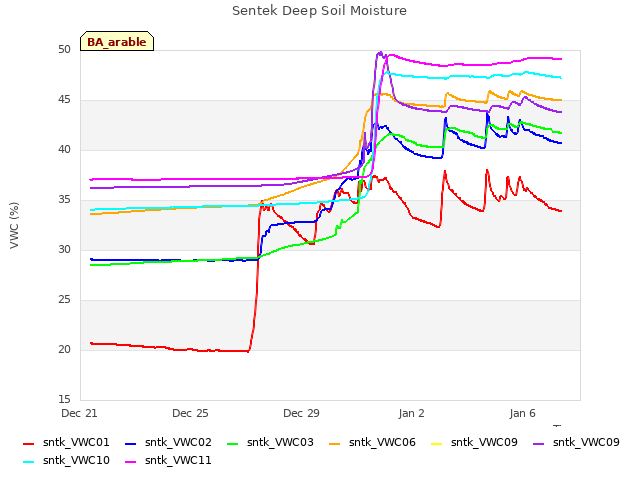Click the 15 y-axis tick label

click(64, 399)
